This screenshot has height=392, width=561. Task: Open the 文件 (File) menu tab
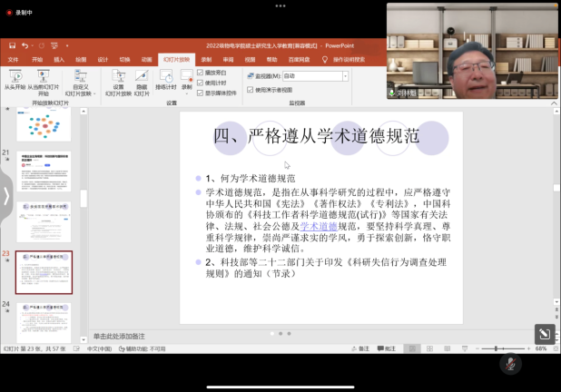point(13,59)
